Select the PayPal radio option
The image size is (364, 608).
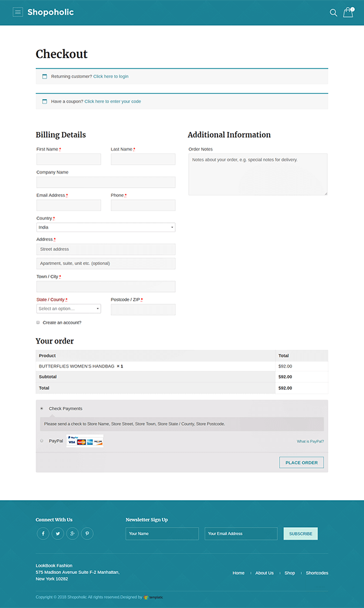point(42,441)
